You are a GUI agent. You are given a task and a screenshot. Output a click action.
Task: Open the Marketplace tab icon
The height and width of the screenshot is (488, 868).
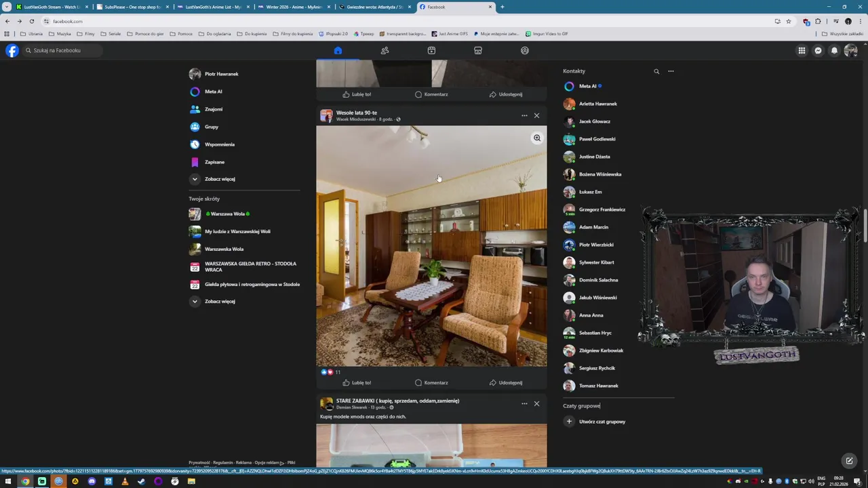478,50
